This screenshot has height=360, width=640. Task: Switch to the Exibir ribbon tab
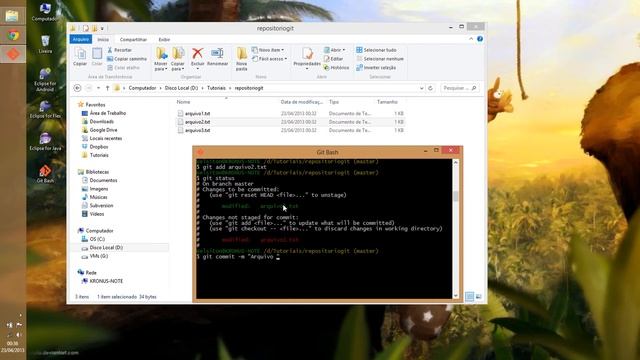(164, 40)
